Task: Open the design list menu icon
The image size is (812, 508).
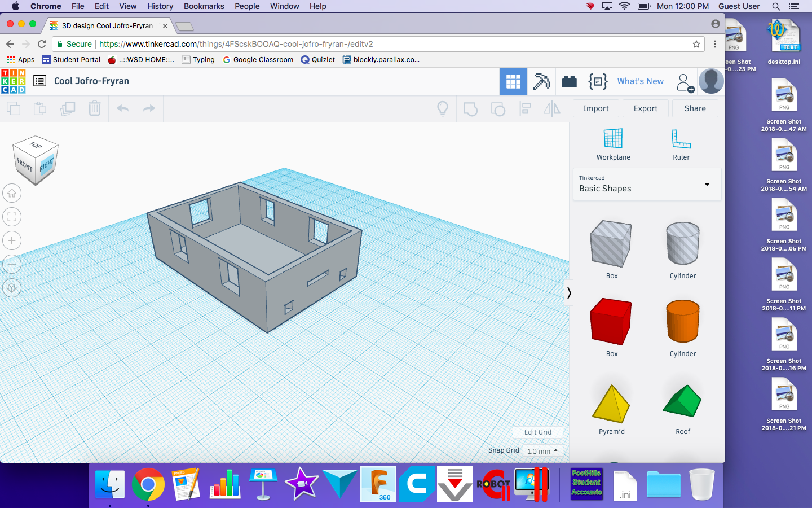Action: pyautogui.click(x=39, y=81)
